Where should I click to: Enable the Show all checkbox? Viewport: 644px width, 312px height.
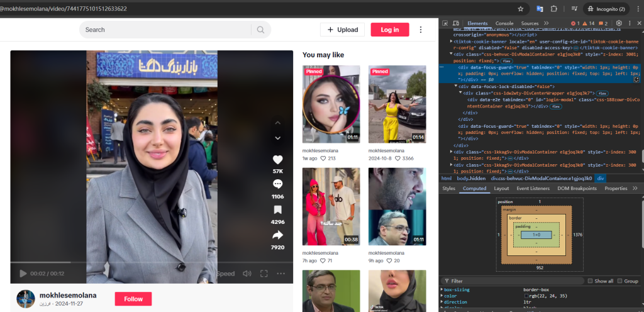(x=589, y=281)
